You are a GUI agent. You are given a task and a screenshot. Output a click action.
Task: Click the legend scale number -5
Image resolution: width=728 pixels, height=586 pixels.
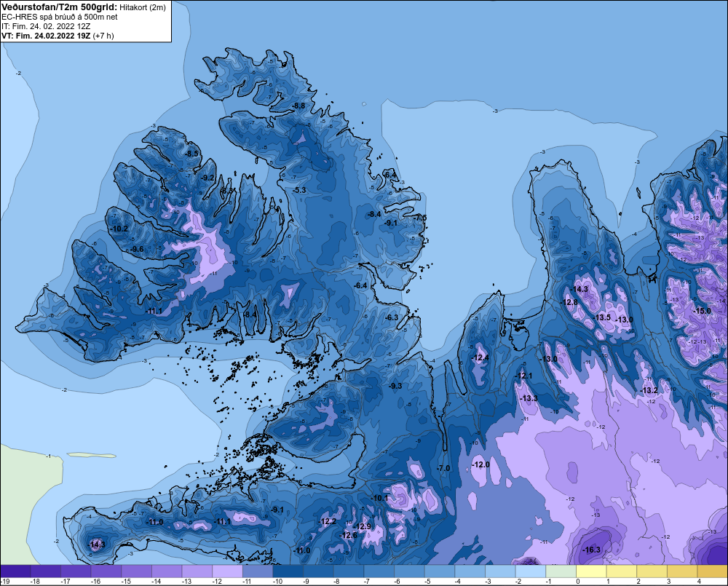tap(427, 582)
